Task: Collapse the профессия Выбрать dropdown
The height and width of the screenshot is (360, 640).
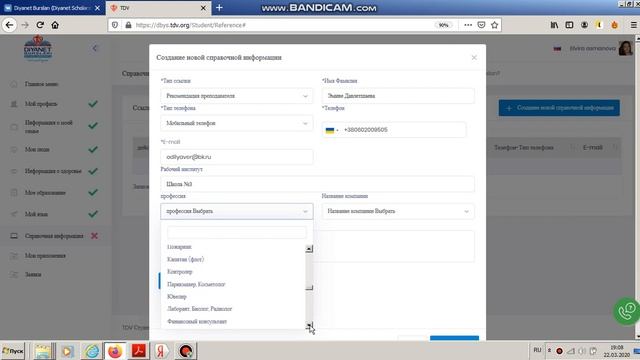Action: pyautogui.click(x=237, y=211)
